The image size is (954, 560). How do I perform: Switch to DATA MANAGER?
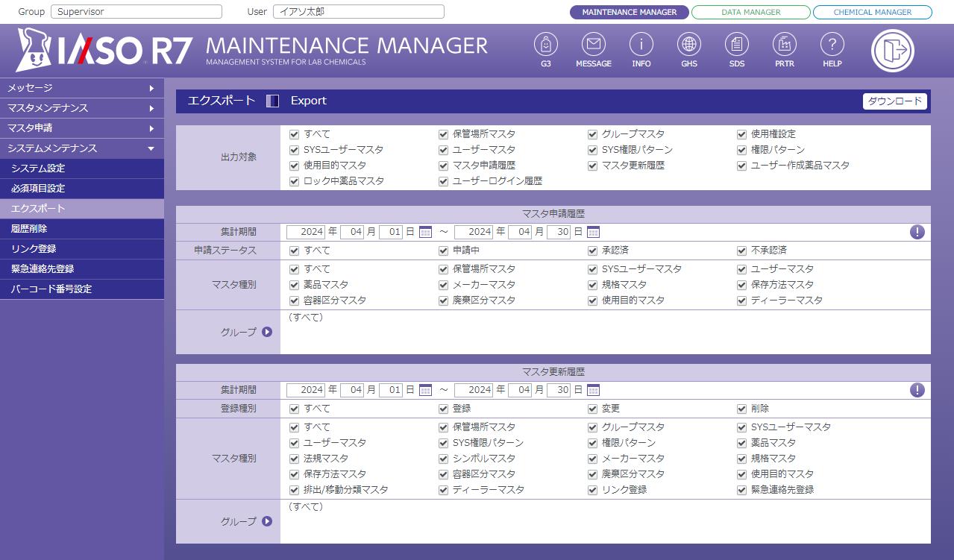click(751, 12)
